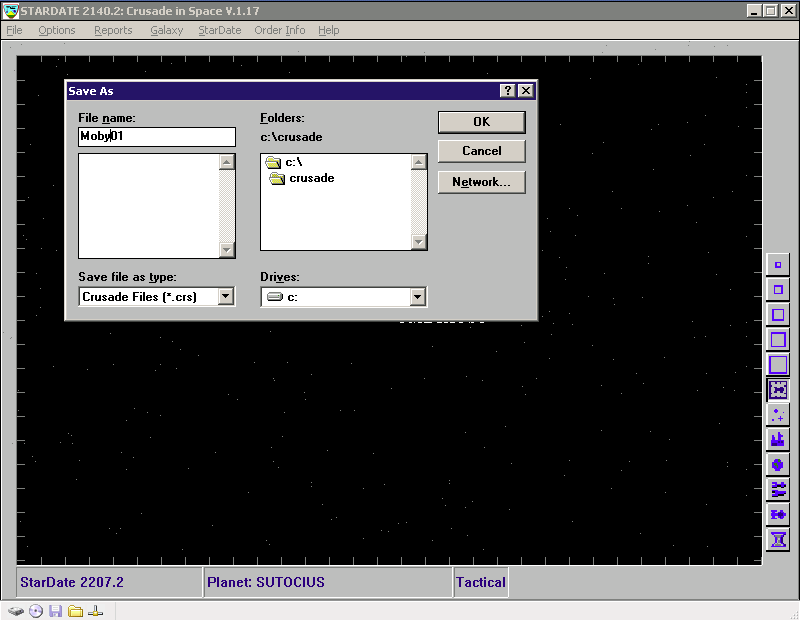
Task: Click the application icon in title bar
Action: (x=10, y=11)
